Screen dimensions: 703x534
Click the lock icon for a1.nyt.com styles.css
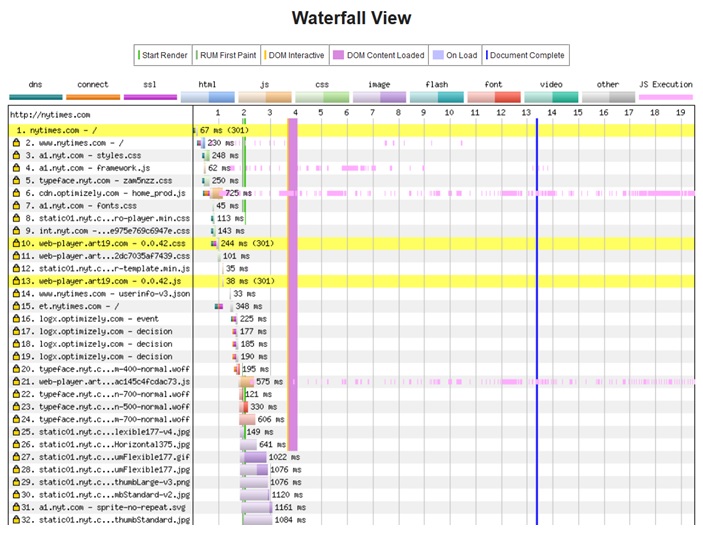coord(17,156)
